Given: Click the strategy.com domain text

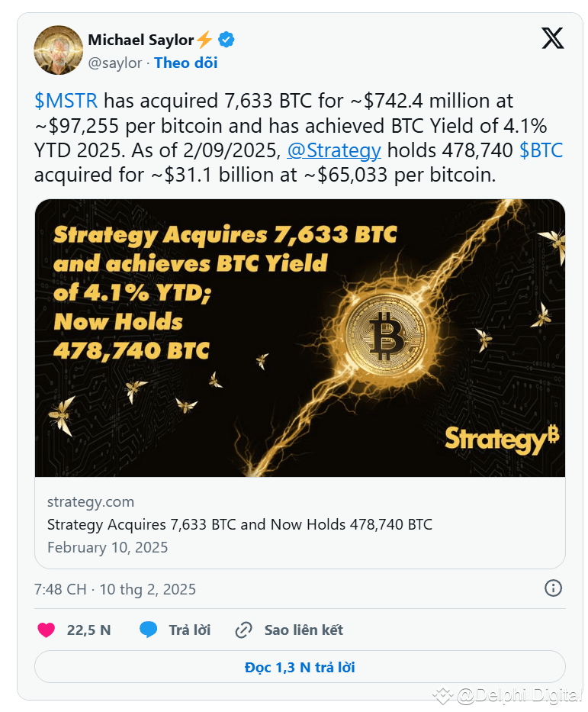Looking at the screenshot, I should pyautogui.click(x=91, y=501).
